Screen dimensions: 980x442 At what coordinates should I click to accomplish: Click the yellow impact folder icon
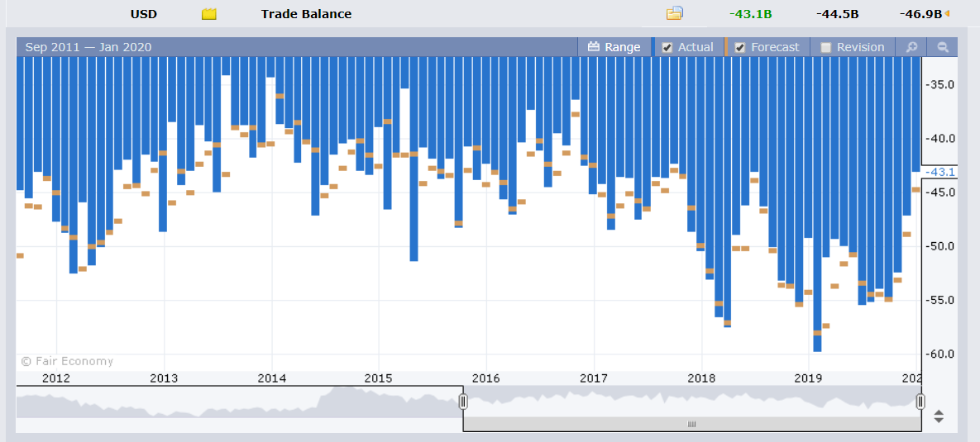(x=208, y=14)
